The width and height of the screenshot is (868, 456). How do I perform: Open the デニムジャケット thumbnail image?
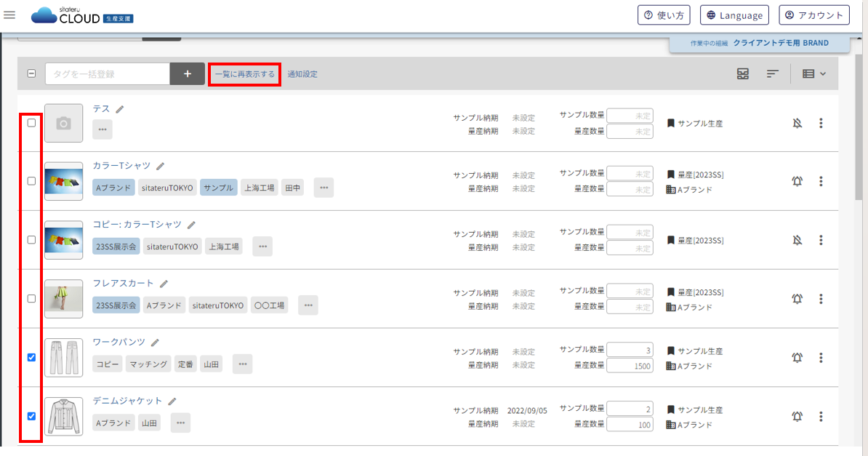click(x=64, y=416)
